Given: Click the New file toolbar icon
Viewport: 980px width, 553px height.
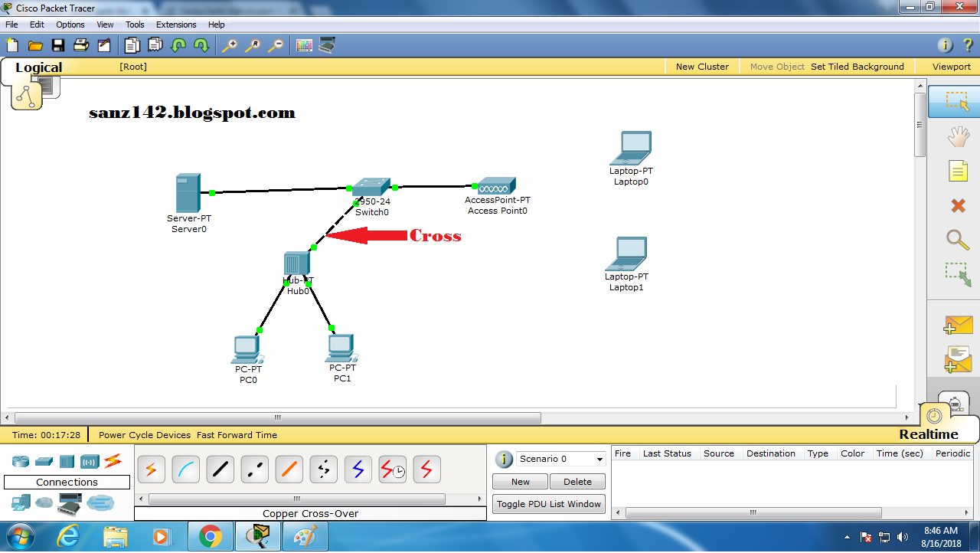Looking at the screenshot, I should tap(12, 45).
